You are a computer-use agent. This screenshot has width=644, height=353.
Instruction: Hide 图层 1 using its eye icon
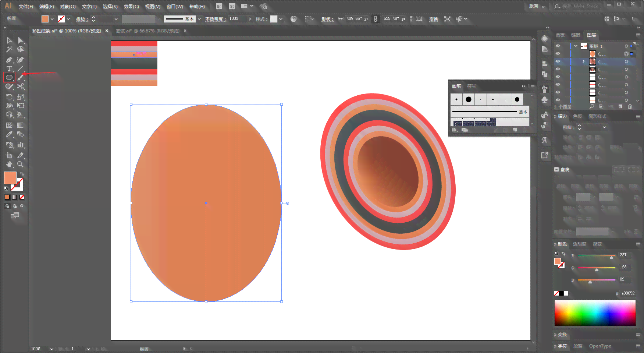pyautogui.click(x=558, y=46)
